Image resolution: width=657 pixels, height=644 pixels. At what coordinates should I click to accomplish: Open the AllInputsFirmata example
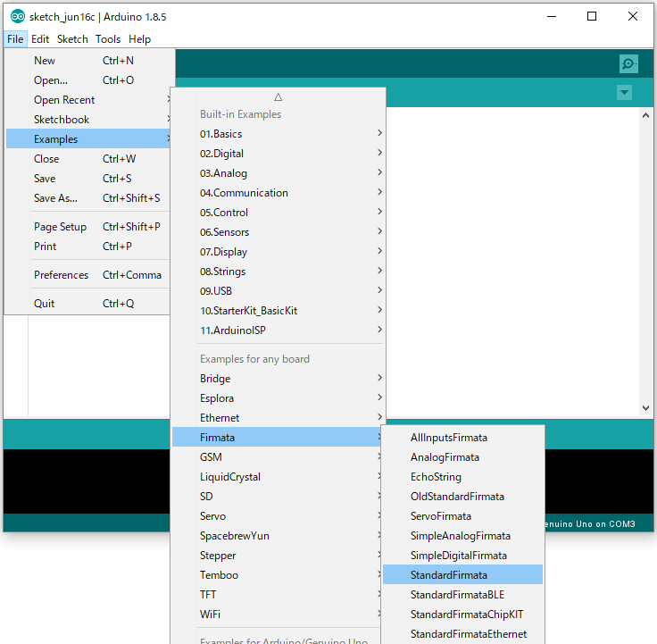coord(463,438)
